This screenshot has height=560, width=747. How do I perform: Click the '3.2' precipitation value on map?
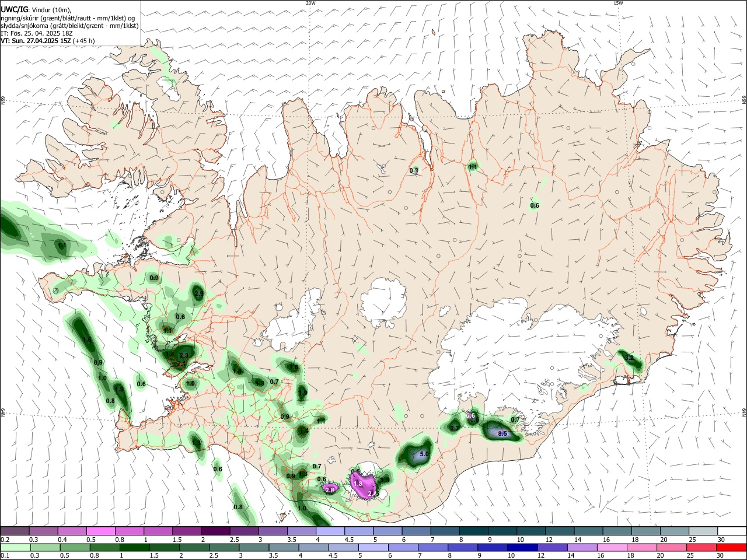click(629, 358)
